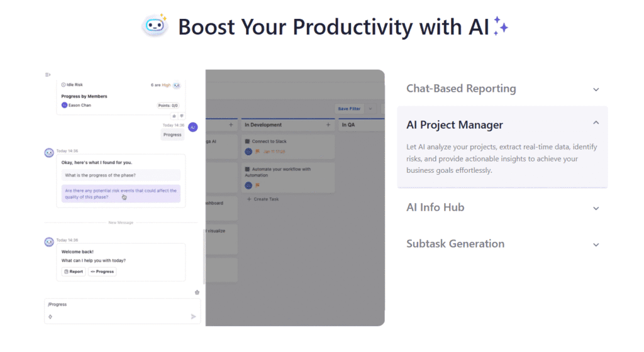Expand the Subtask Generation section
Image resolution: width=644 pixels, height=352 pixels.
(502, 244)
